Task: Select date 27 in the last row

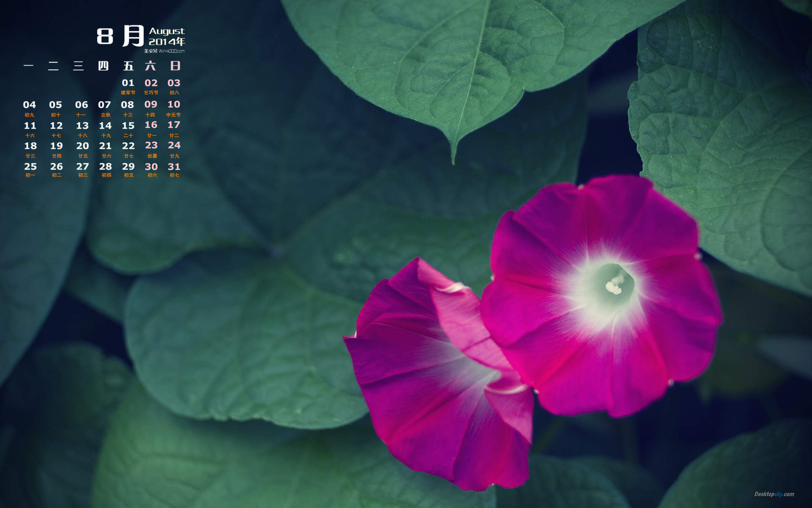Action: pos(82,167)
